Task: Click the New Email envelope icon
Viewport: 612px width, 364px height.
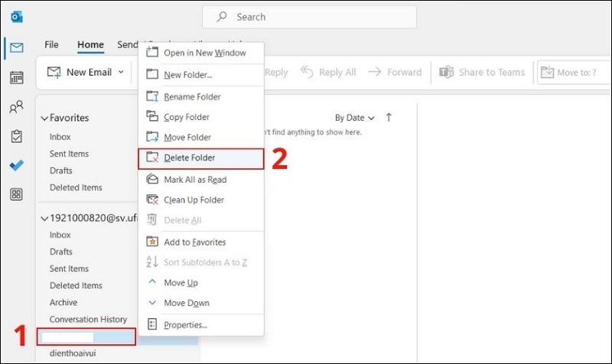Action: click(54, 72)
